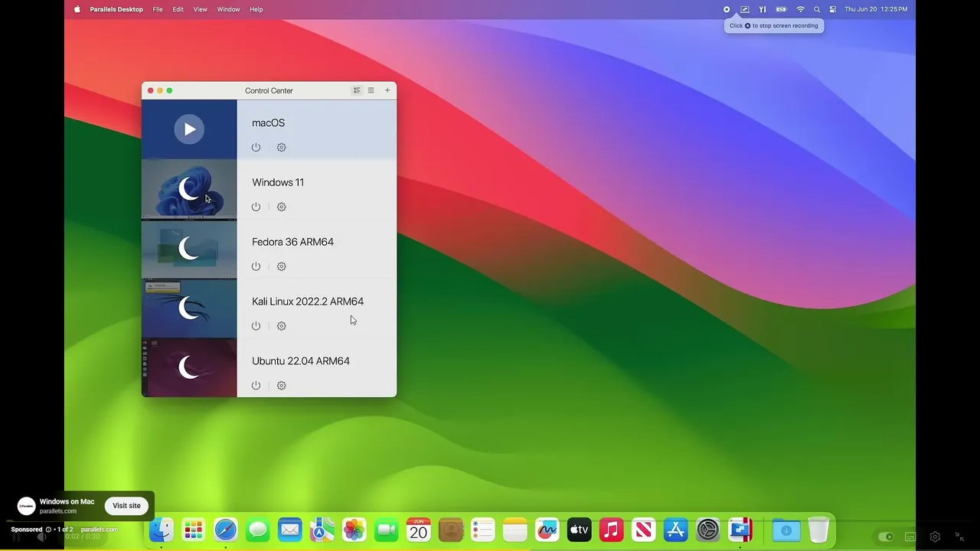980x551 pixels.
Task: Open Messages from the Dock
Action: (x=258, y=530)
